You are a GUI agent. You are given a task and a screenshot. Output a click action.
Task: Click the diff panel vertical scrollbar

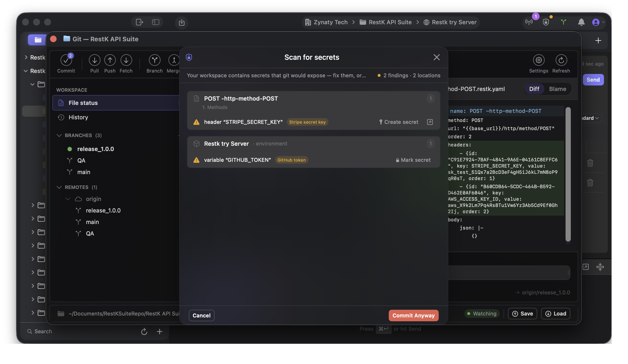click(x=568, y=174)
